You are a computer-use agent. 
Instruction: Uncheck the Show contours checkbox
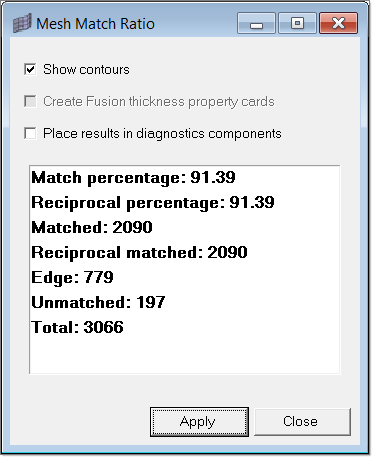pyautogui.click(x=30, y=69)
